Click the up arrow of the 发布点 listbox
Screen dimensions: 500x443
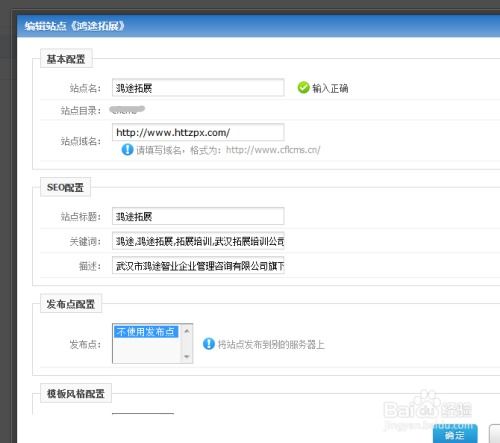[x=187, y=331]
